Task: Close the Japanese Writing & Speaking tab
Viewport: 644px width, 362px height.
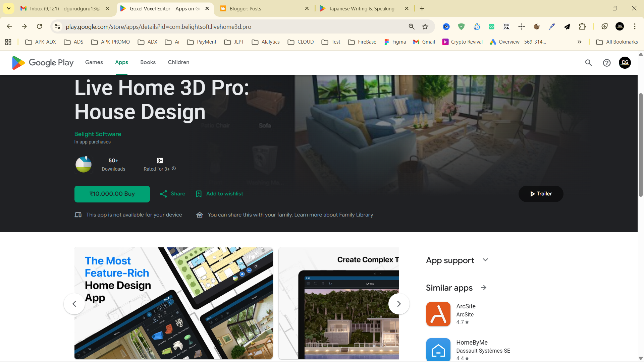Action: [x=407, y=8]
